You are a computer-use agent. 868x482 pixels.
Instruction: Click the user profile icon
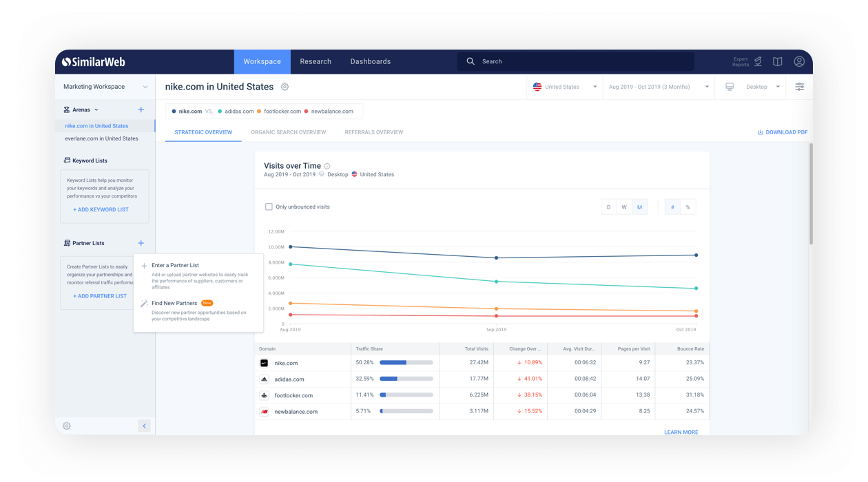[x=799, y=61]
